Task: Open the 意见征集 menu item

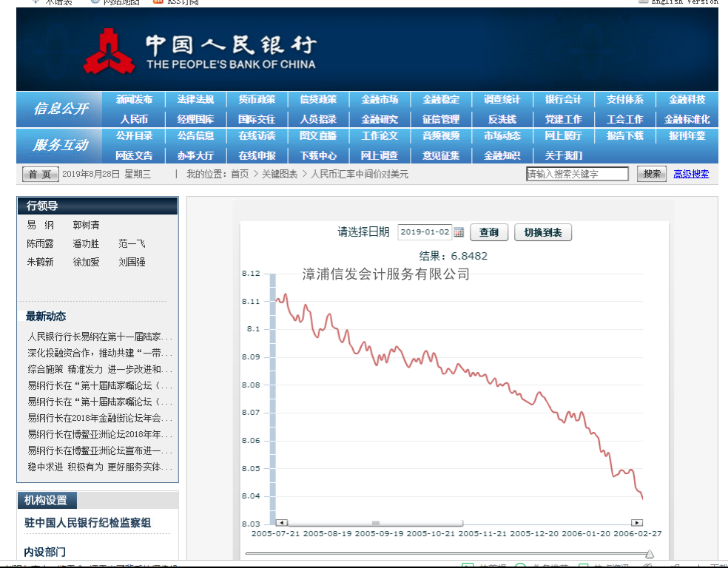Action: [441, 155]
